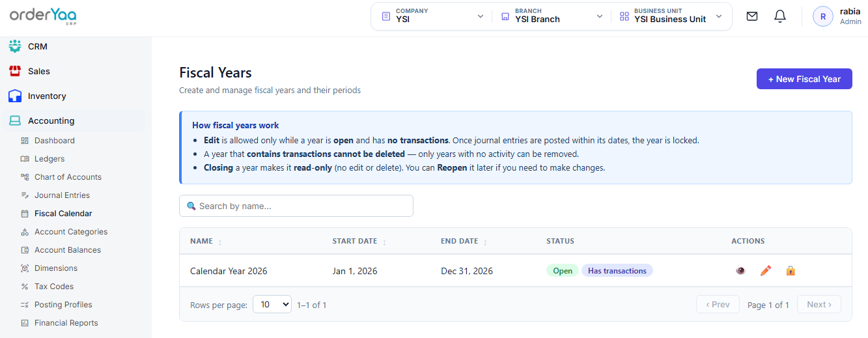Click the user avatar R icon

[823, 16]
